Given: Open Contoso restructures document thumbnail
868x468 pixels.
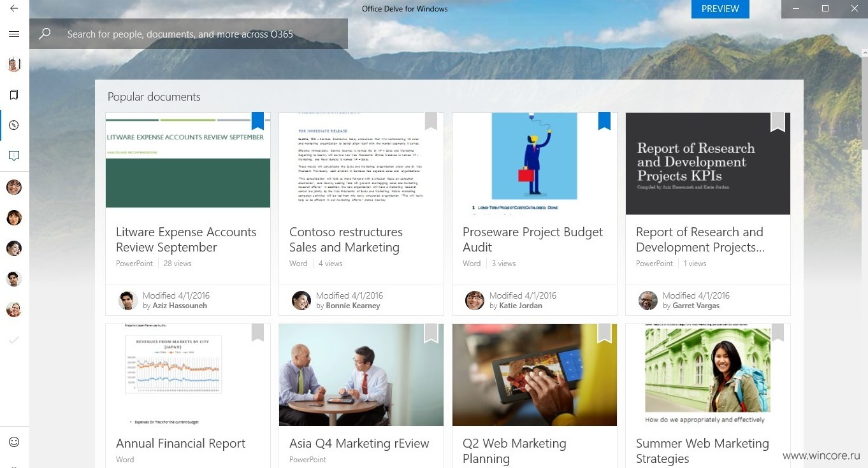Looking at the screenshot, I should pyautogui.click(x=361, y=164).
